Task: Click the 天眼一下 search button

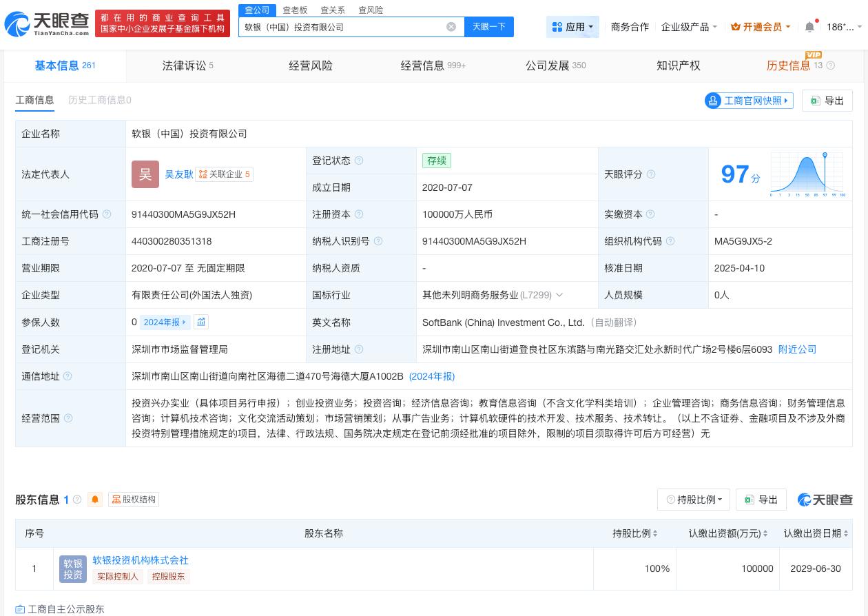Action: tap(489, 27)
